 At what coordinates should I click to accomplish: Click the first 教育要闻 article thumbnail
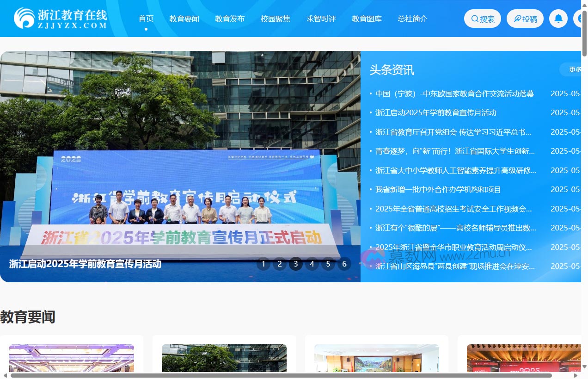[x=72, y=359]
